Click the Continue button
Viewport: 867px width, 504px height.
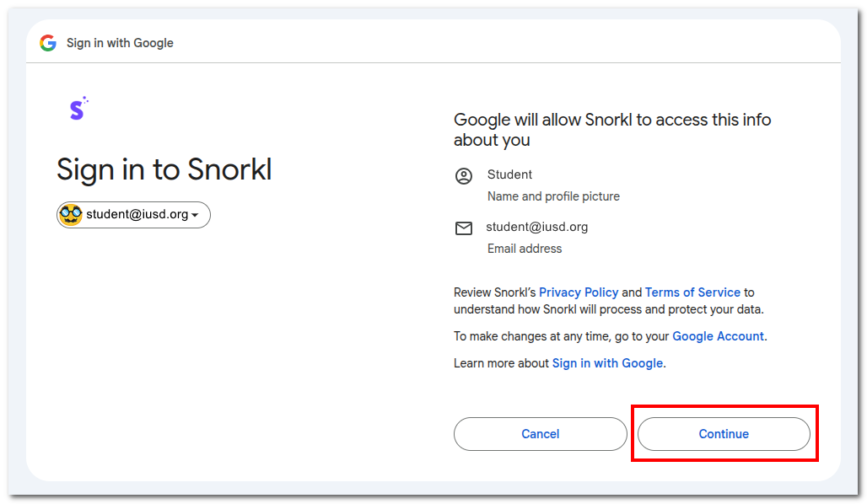[x=724, y=434]
